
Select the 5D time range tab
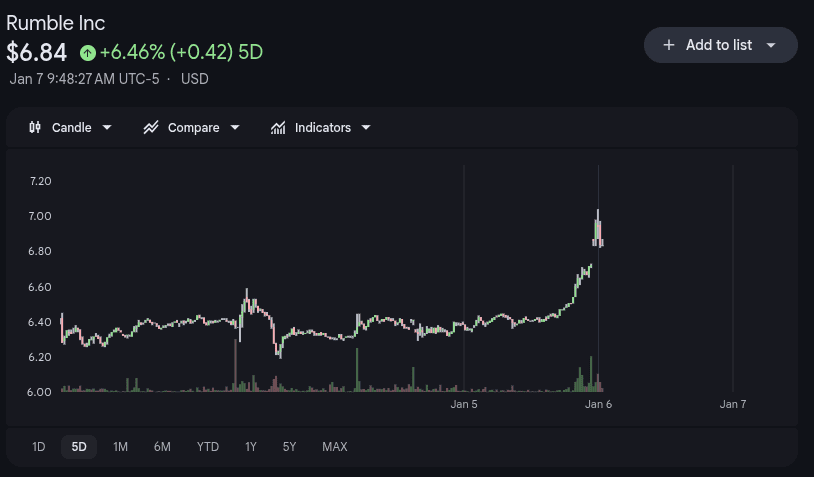[79, 447]
